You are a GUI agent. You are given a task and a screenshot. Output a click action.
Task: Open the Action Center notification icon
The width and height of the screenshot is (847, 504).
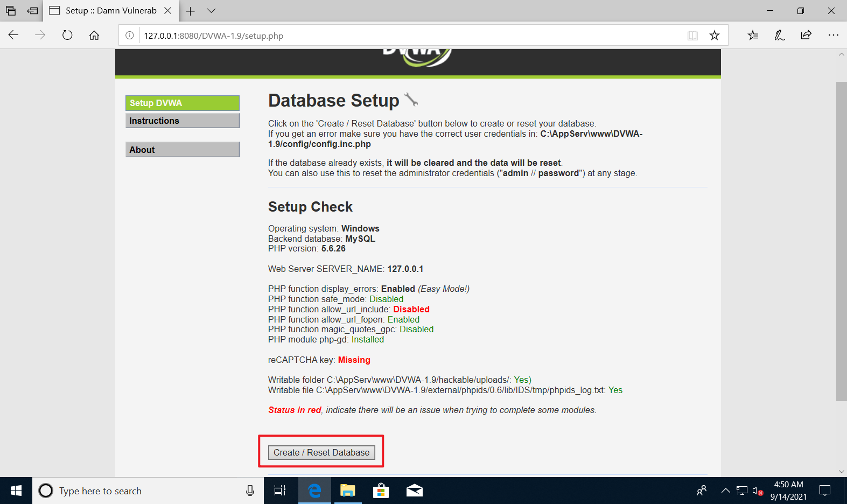click(x=825, y=491)
